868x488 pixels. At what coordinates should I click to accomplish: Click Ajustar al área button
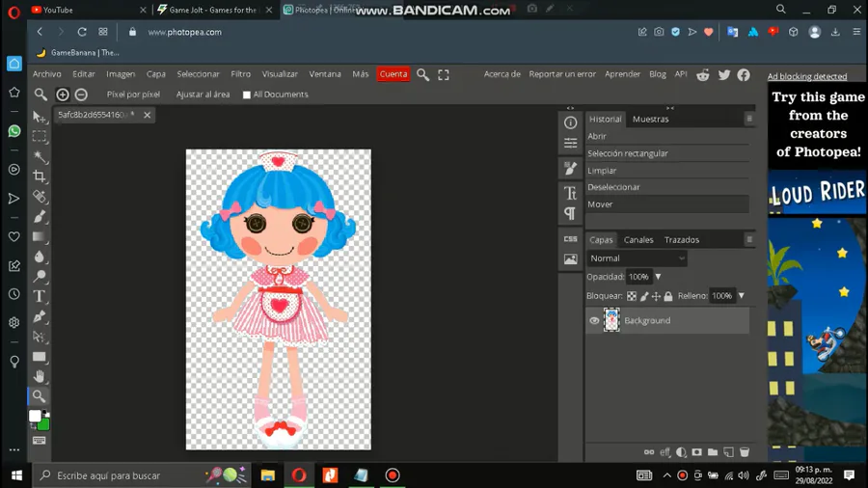click(203, 95)
